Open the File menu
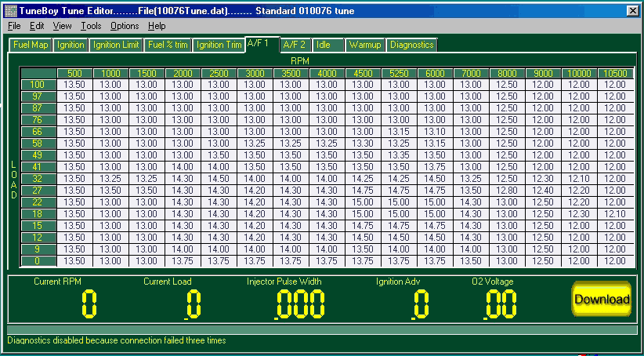Viewport: 644px width, 356px height. pyautogui.click(x=14, y=26)
